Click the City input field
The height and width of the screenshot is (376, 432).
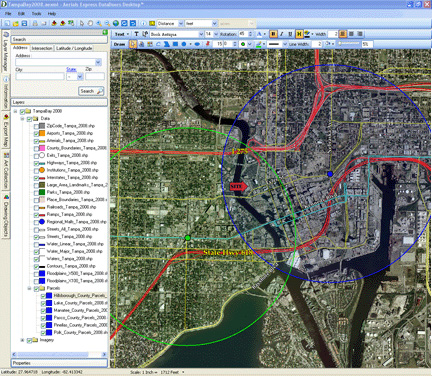[x=40, y=77]
